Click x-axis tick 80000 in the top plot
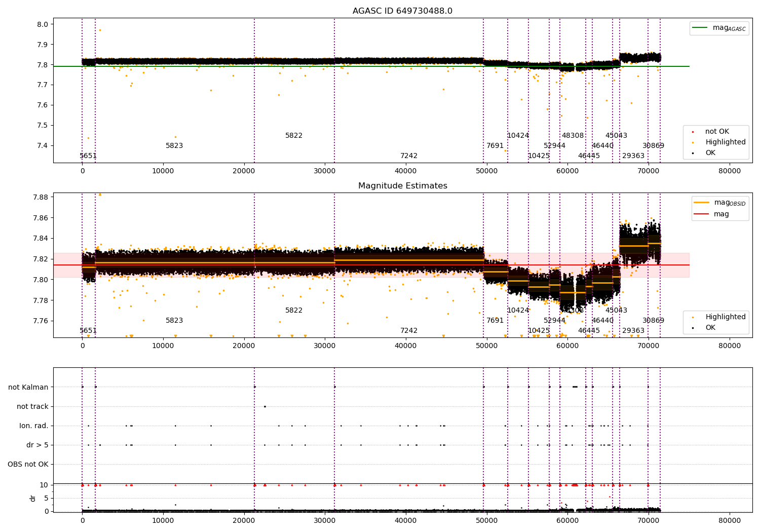Screen dimensions: 760x532 click(730, 171)
